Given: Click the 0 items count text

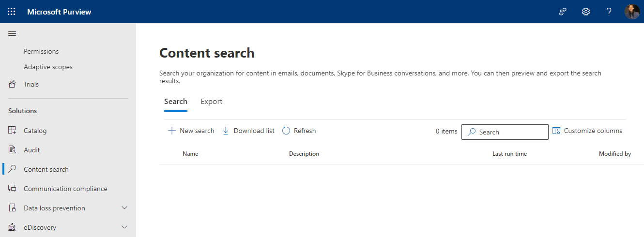Looking at the screenshot, I should 446,131.
